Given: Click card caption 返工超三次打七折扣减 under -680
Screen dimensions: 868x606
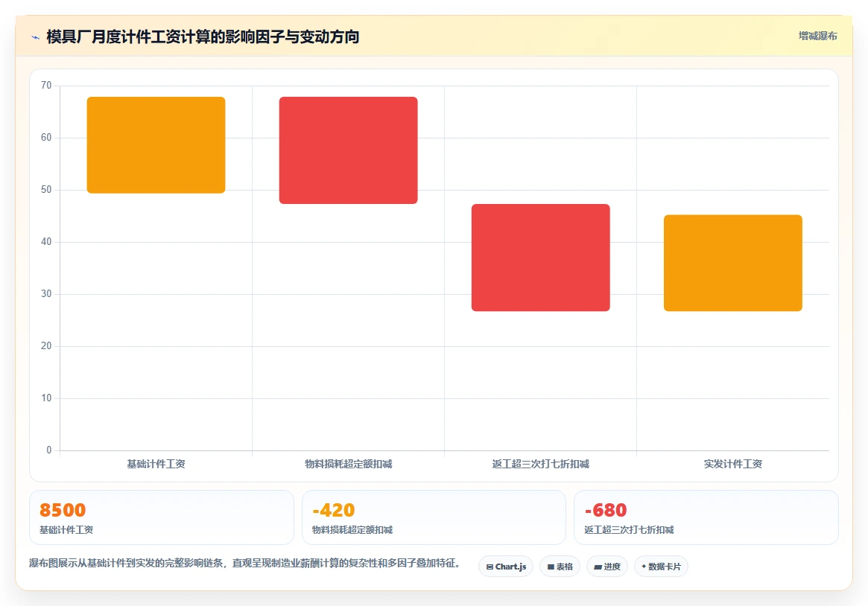Looking at the screenshot, I should tap(629, 530).
